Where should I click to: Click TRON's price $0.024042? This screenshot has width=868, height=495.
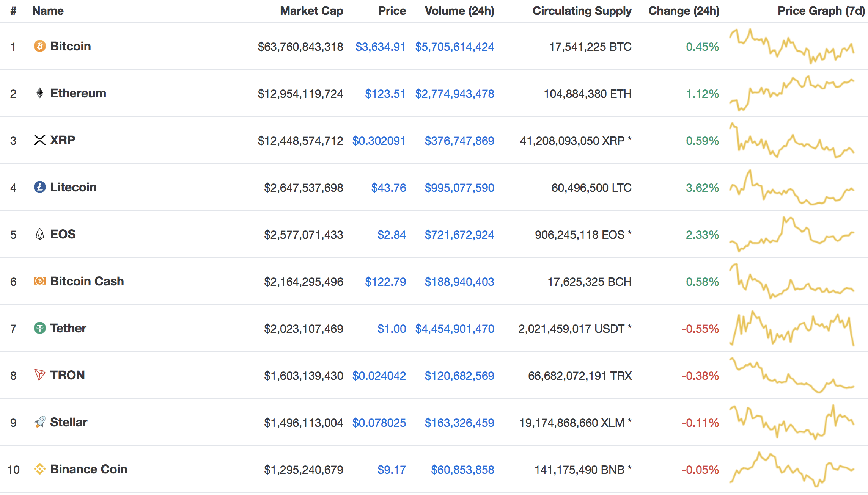(x=379, y=376)
